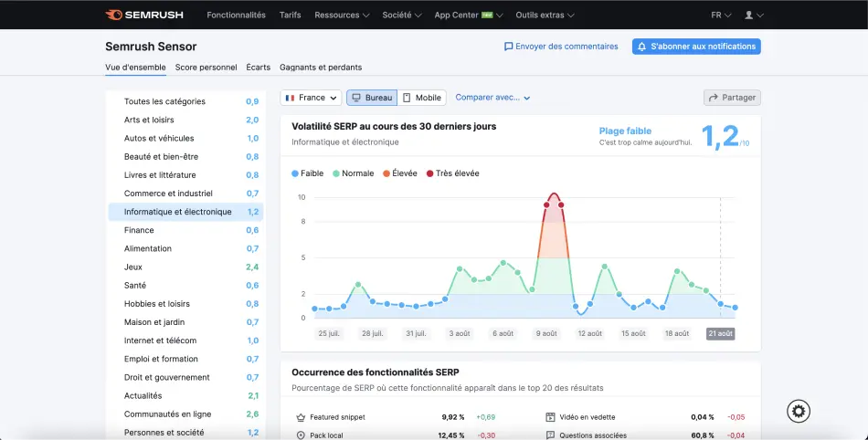Select Finance category
This screenshot has width=868, height=440.
186,231
